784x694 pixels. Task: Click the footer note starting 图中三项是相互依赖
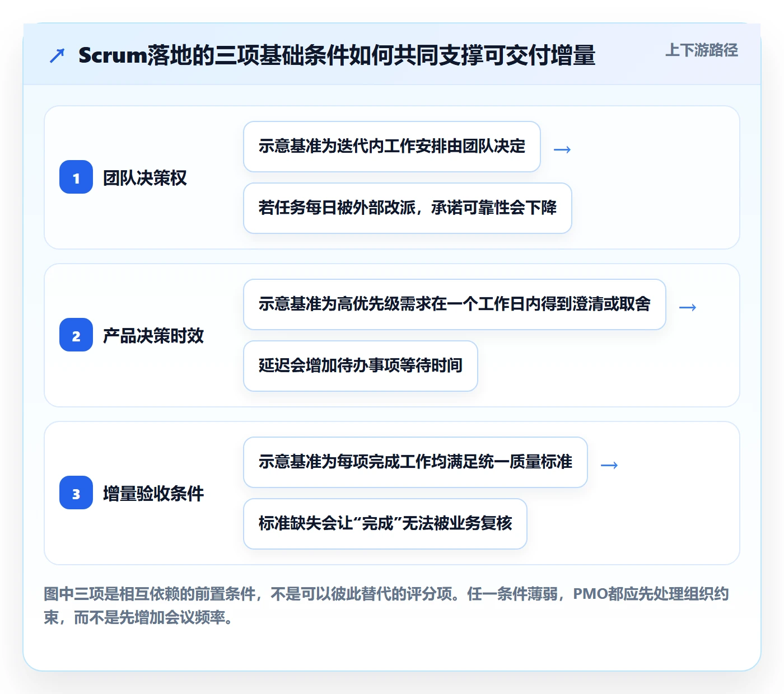(x=386, y=606)
